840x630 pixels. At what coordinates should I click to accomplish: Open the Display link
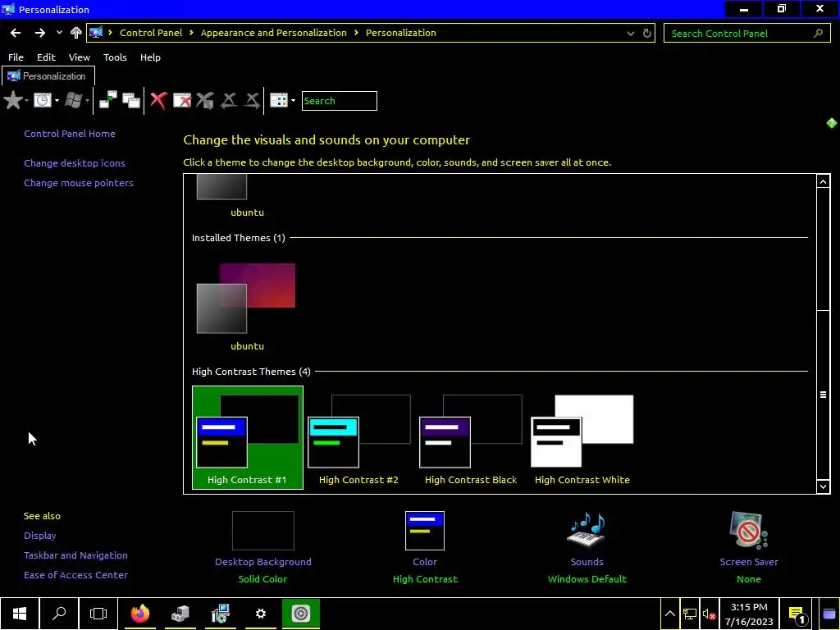click(x=39, y=536)
